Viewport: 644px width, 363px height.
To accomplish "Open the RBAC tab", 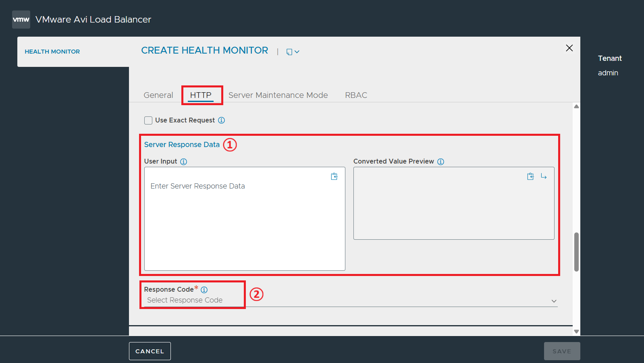I will [356, 95].
